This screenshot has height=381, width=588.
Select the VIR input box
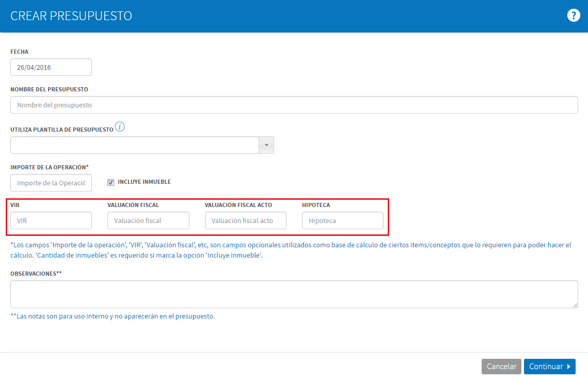point(51,220)
